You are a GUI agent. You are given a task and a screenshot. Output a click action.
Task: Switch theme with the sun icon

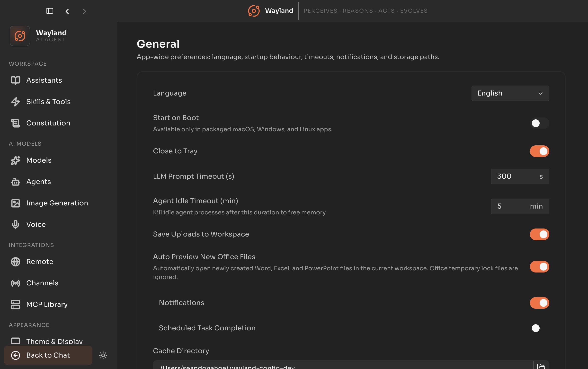click(x=103, y=355)
